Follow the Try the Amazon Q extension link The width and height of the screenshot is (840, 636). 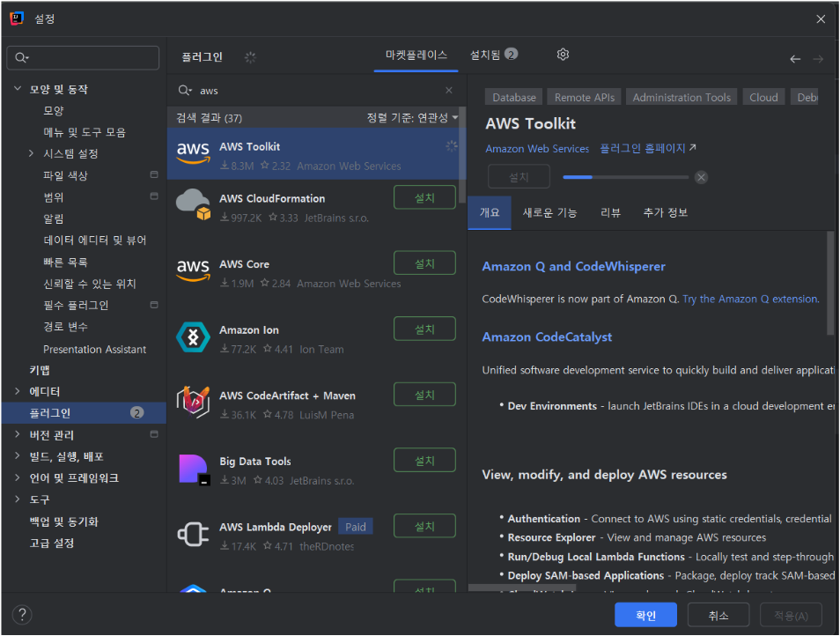click(750, 299)
